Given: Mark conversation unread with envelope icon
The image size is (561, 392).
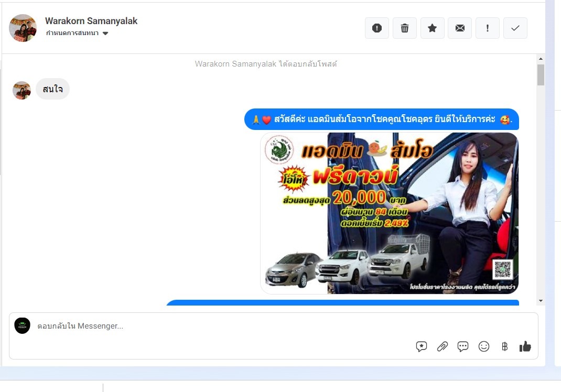Looking at the screenshot, I should coord(460,28).
